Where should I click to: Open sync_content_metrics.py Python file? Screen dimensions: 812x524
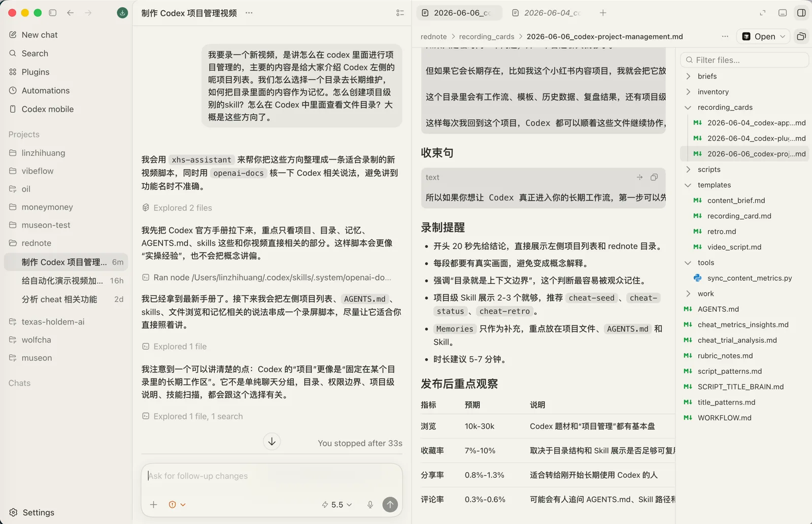click(x=744, y=278)
